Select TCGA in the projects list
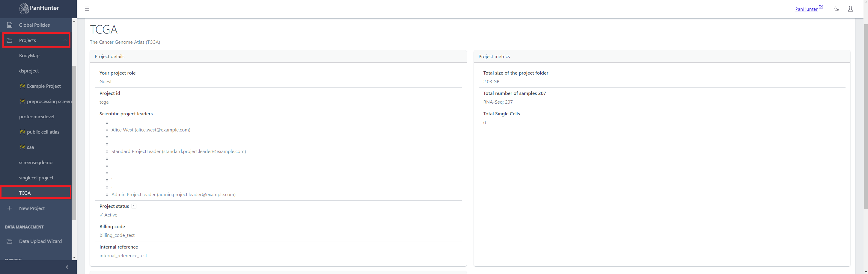The width and height of the screenshot is (868, 274). point(25,193)
